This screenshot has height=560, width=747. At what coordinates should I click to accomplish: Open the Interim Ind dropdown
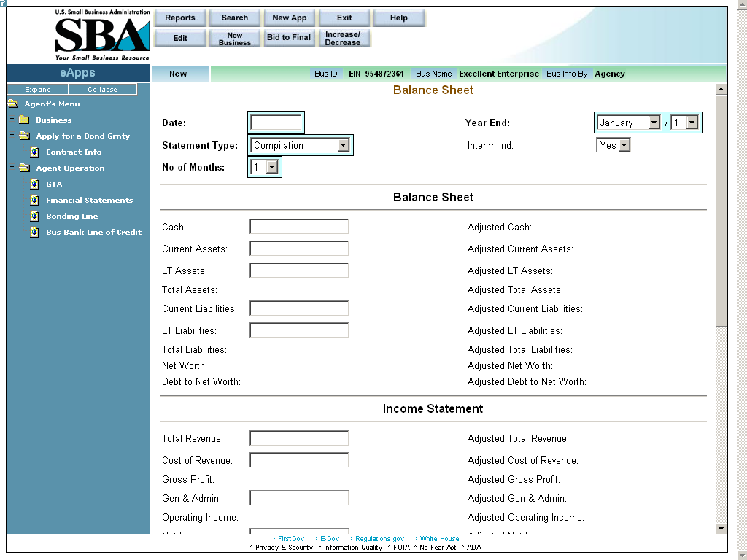[x=624, y=146]
